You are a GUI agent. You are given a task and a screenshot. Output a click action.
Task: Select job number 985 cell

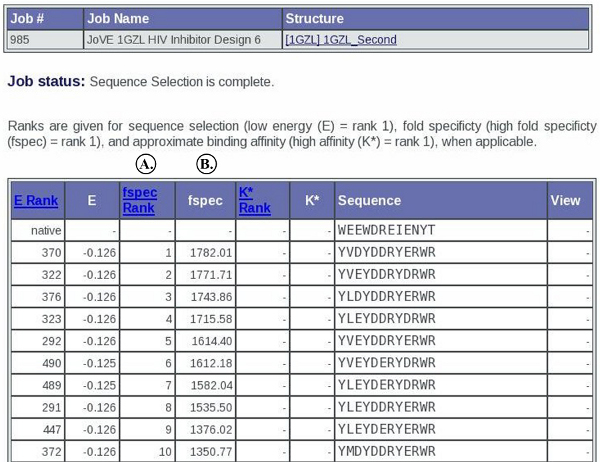coord(45,40)
